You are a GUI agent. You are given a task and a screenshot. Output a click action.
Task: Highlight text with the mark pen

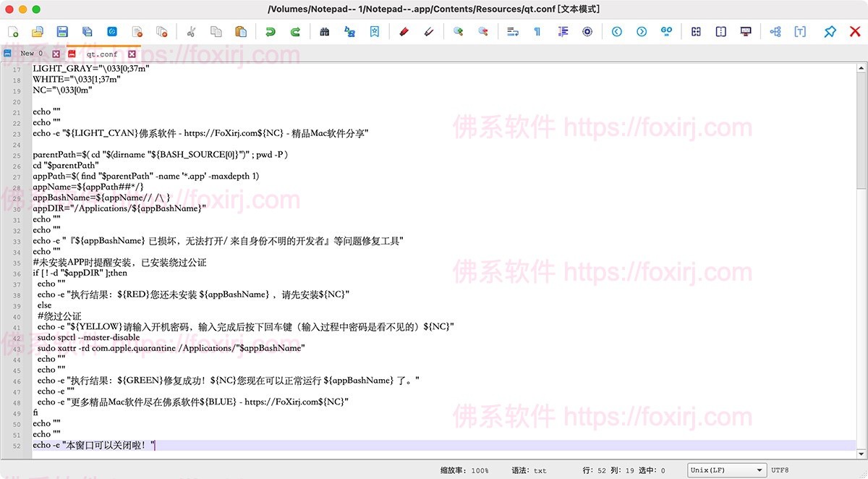pyautogui.click(x=403, y=32)
